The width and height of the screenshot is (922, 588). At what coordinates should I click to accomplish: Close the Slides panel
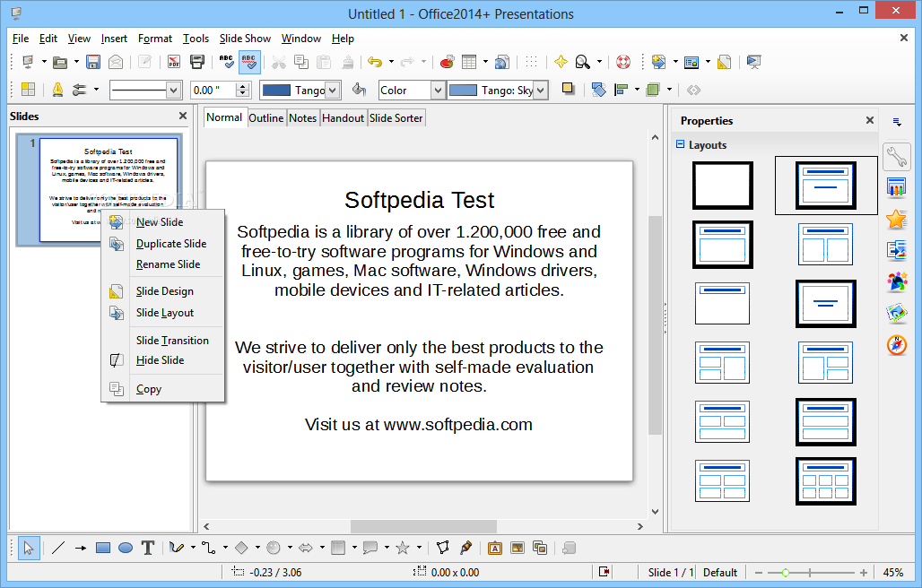183,116
